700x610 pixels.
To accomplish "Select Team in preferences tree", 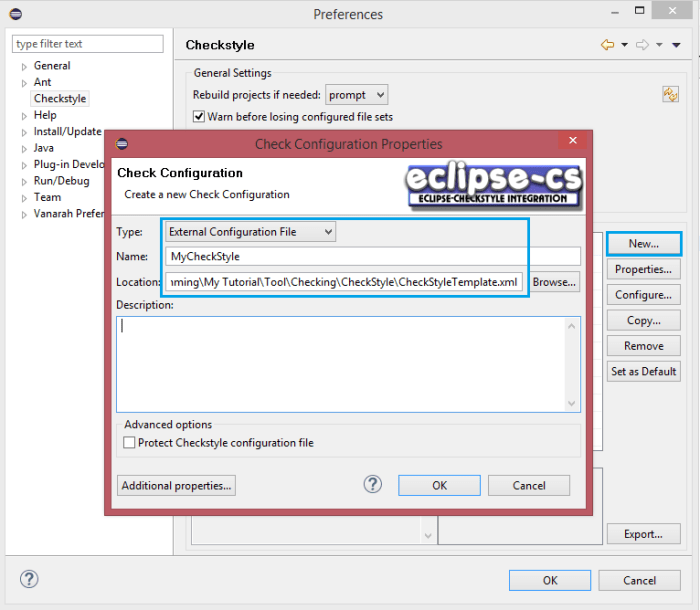I will click(47, 197).
